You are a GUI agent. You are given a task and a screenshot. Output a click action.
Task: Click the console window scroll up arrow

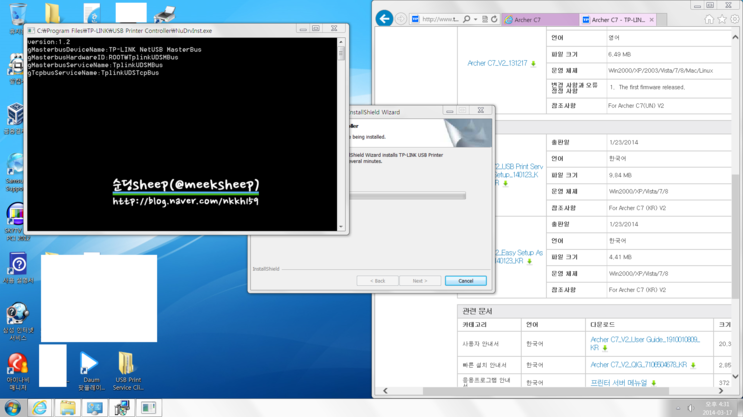[341, 42]
